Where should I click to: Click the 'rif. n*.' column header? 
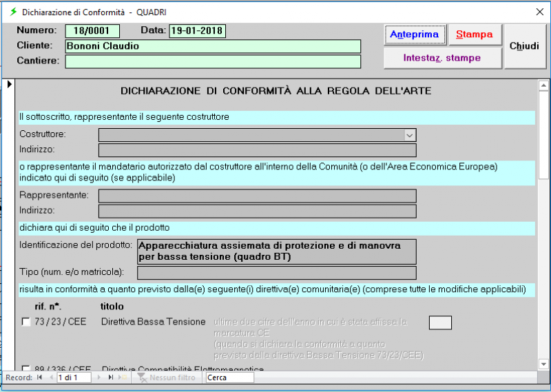tap(48, 307)
